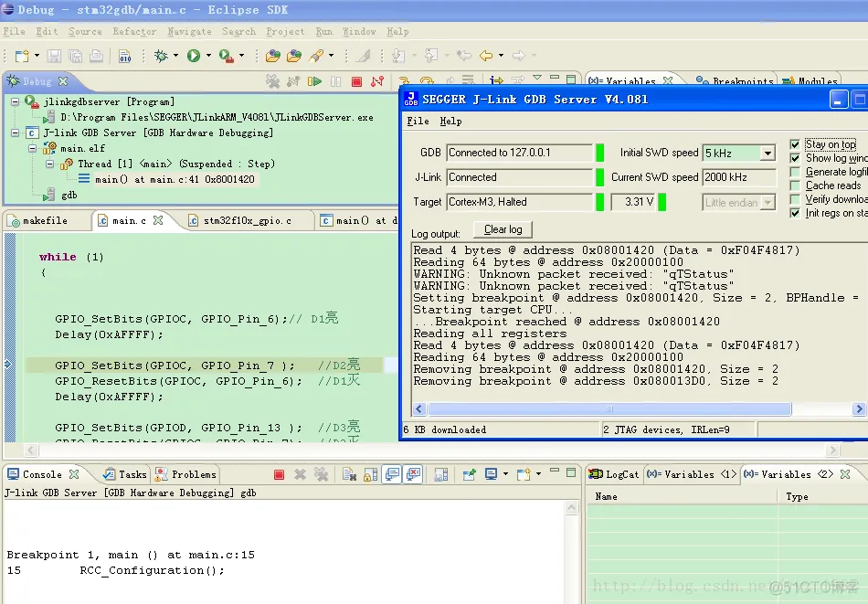Open the Run launch dropdown arrow
868x604 pixels.
208,56
